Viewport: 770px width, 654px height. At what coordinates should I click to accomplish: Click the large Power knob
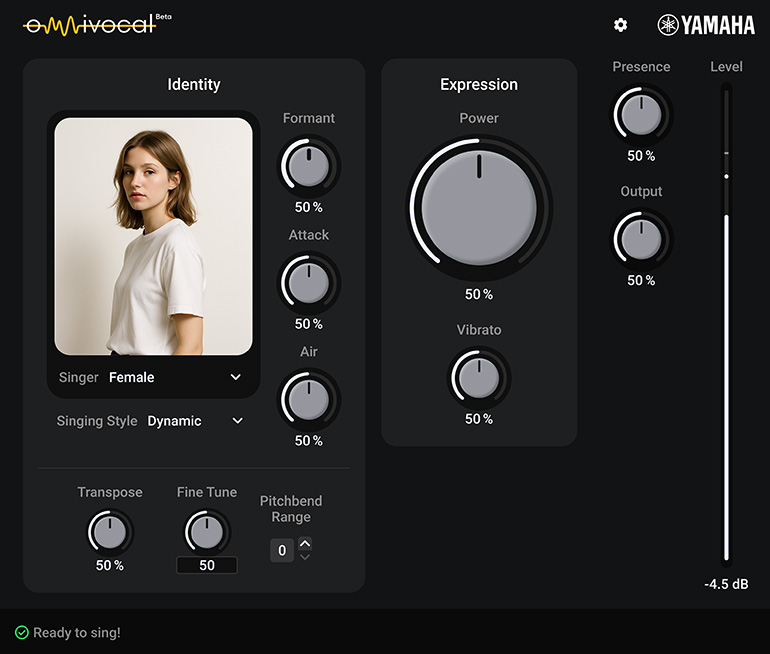click(x=479, y=208)
